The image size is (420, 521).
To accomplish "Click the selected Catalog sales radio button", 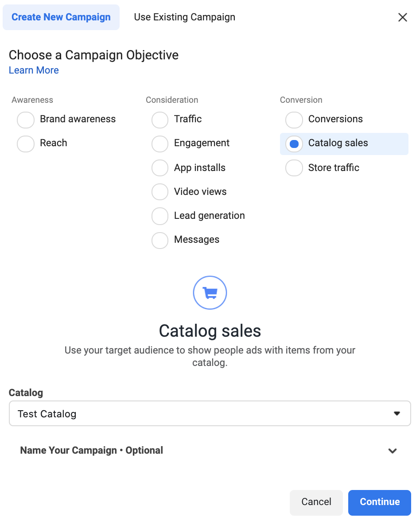I will coord(294,144).
